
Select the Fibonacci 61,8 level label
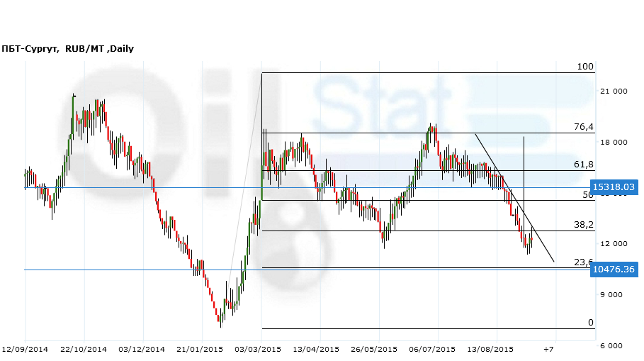pyautogui.click(x=583, y=165)
